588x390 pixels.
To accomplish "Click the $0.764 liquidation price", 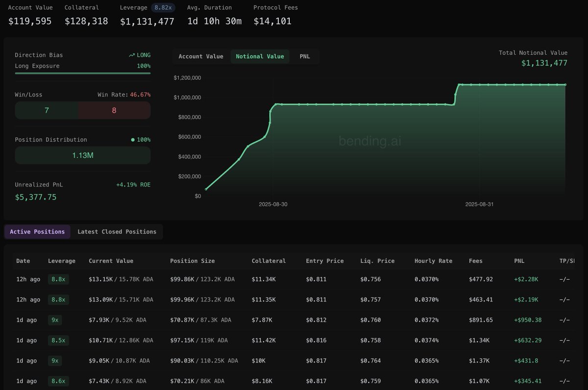I will pyautogui.click(x=370, y=361).
